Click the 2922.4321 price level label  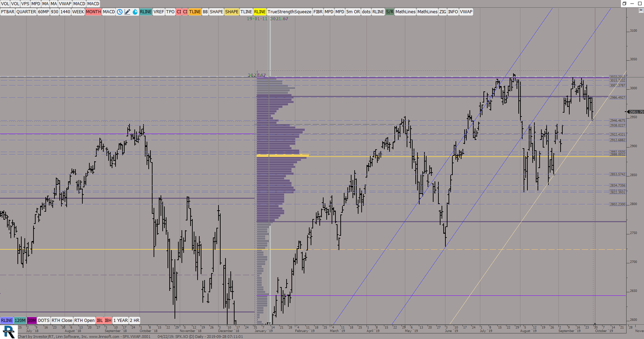point(617,135)
